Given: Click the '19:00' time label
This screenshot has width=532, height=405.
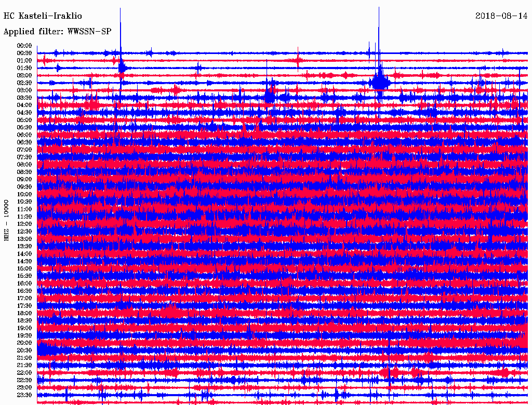Looking at the screenshot, I should point(24,328).
